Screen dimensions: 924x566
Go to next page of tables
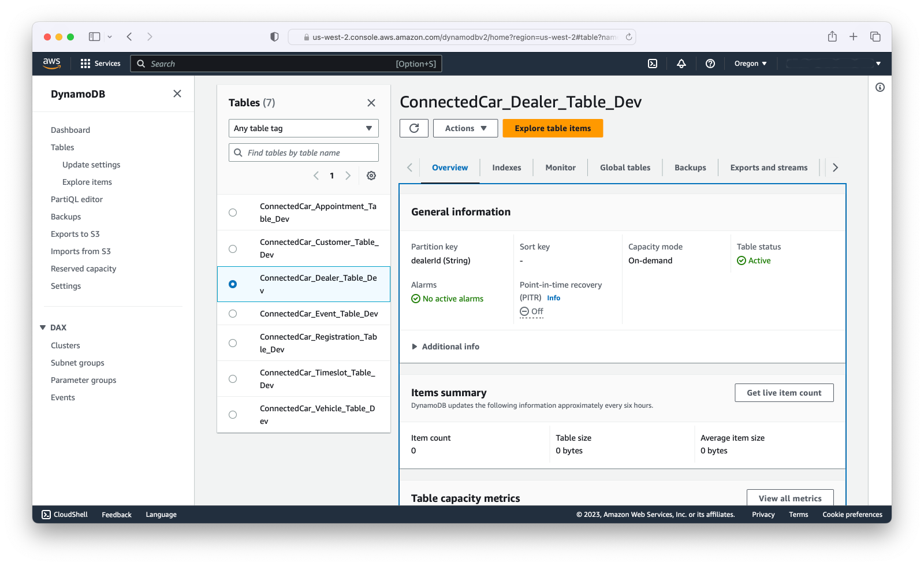pyautogui.click(x=348, y=176)
